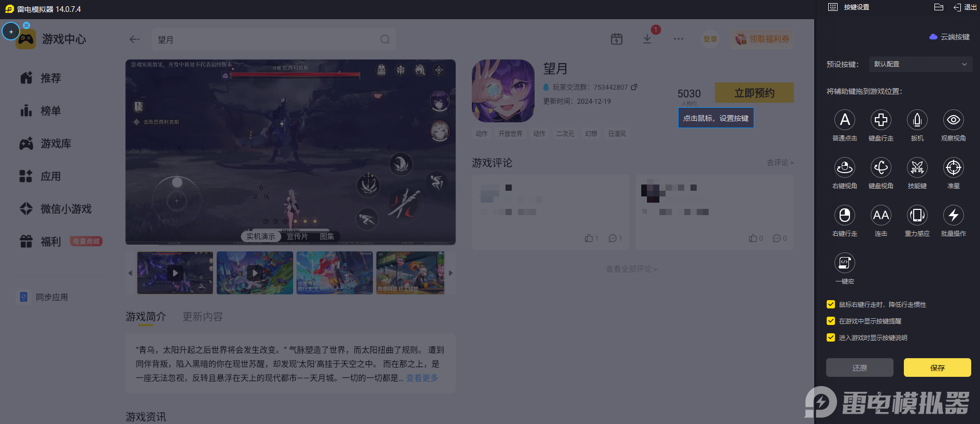Select the 实机演示 media tab
This screenshot has width=980, height=424.
261,236
